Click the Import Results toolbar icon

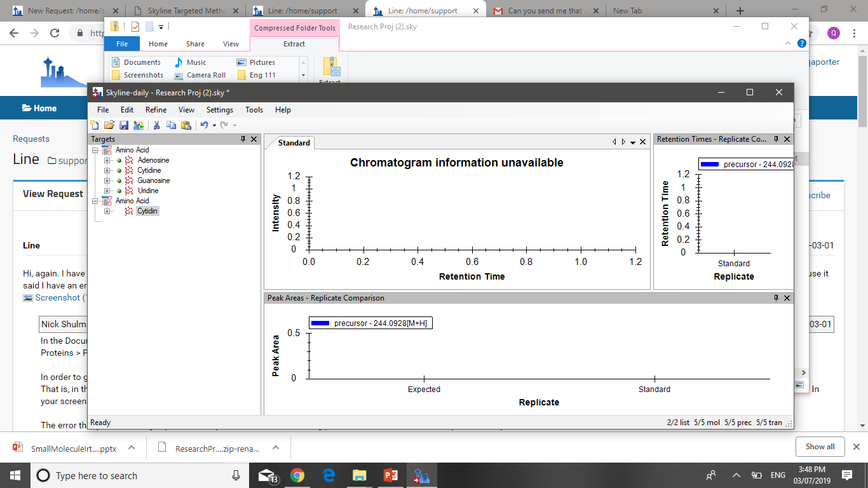click(x=139, y=125)
